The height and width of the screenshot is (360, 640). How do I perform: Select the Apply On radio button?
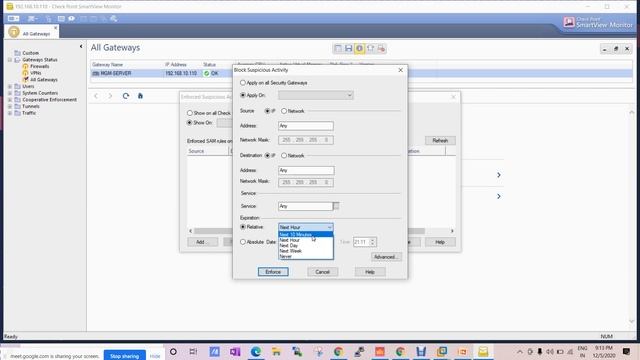(x=243, y=95)
